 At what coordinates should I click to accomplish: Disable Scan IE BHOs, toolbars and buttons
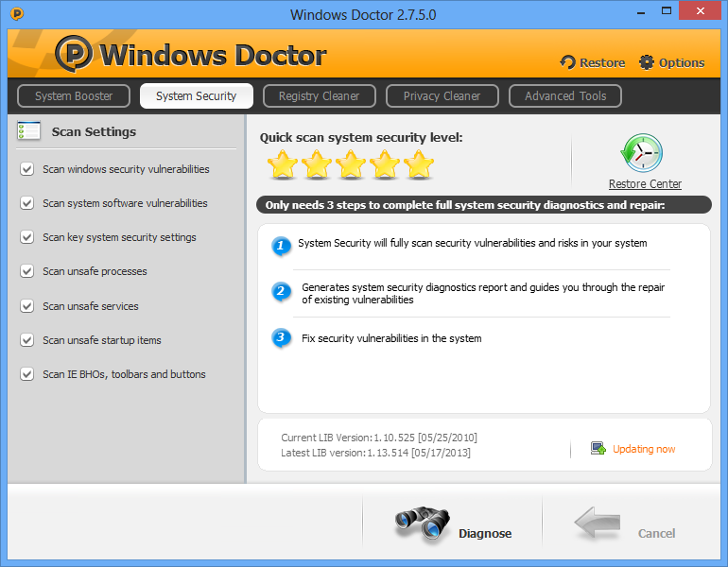[x=26, y=374]
